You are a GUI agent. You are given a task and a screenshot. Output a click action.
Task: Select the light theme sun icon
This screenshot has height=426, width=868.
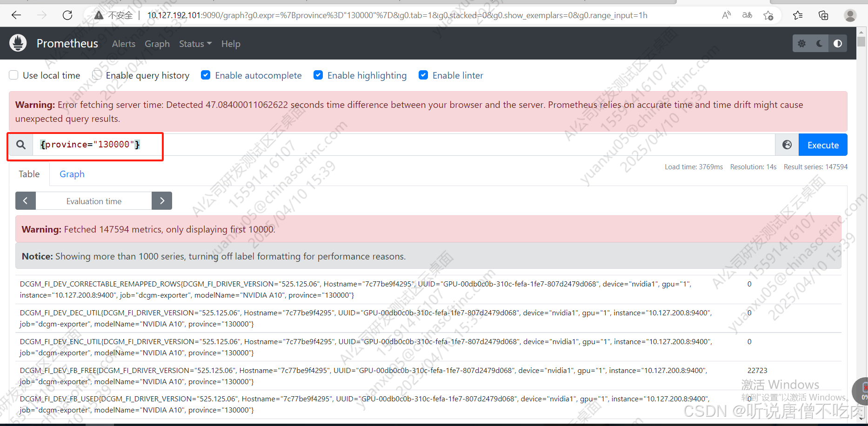coord(801,43)
